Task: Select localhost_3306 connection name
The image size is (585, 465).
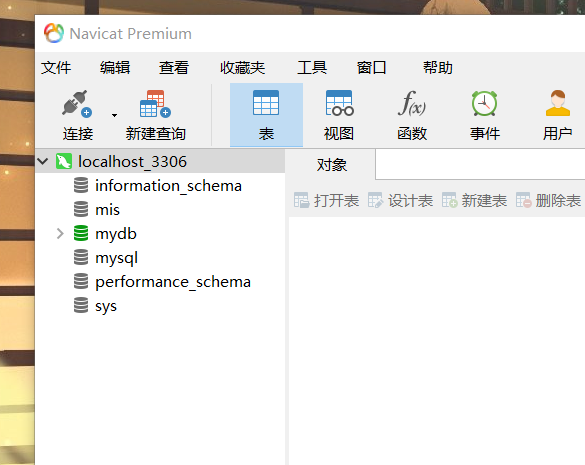Action: click(132, 162)
